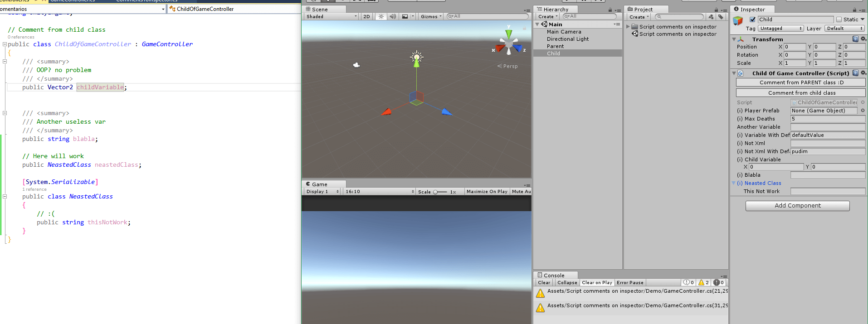Toggle Child object active checkbox
868x324 pixels.
coord(753,19)
